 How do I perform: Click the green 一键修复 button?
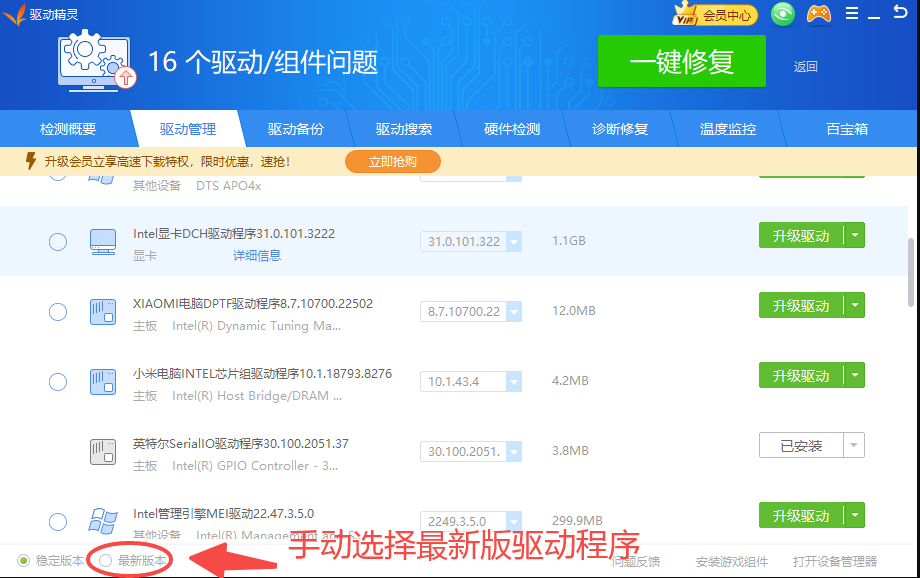[x=681, y=62]
